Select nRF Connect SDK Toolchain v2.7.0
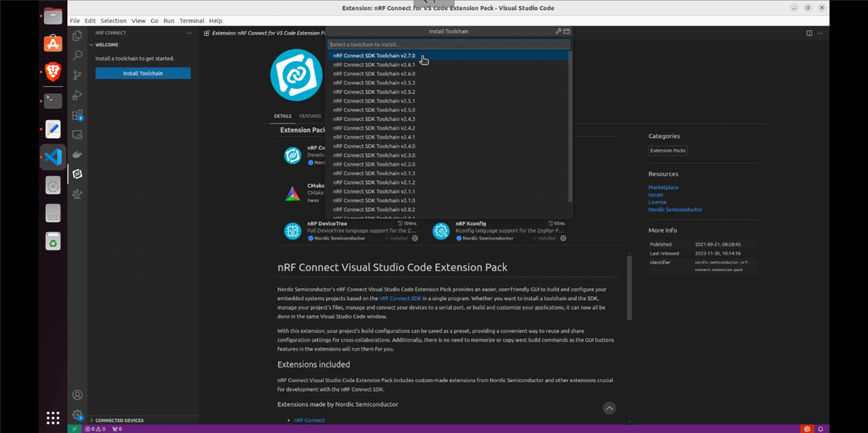This screenshot has width=868, height=433. pyautogui.click(x=448, y=56)
